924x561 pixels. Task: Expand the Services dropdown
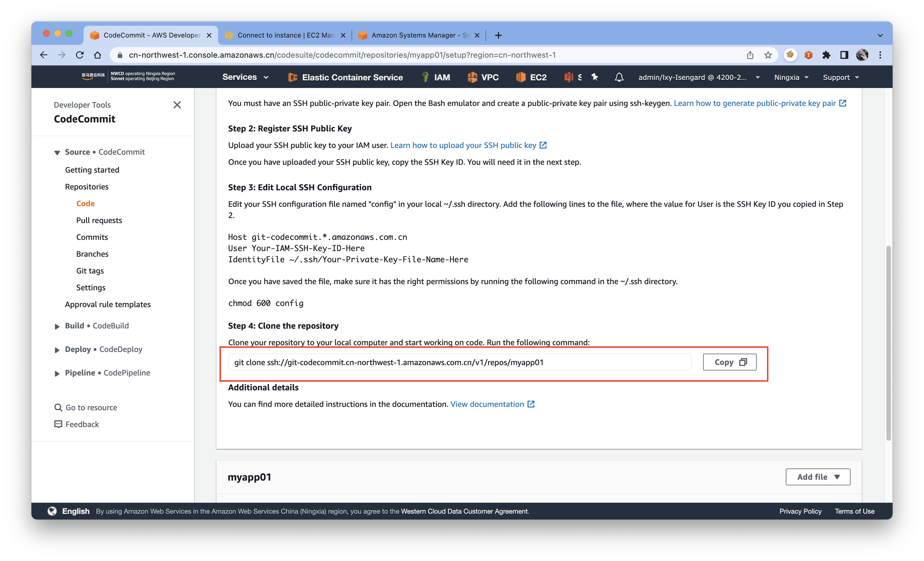245,77
